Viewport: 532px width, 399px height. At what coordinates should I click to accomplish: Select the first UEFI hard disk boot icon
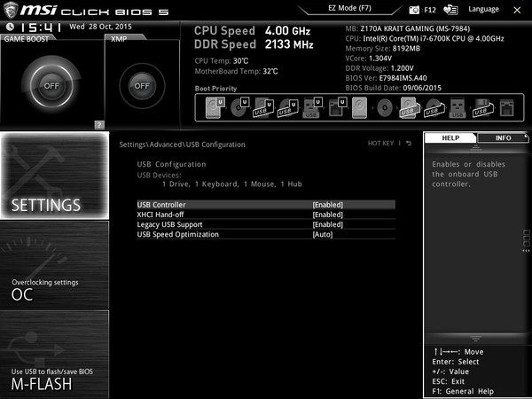[215, 108]
